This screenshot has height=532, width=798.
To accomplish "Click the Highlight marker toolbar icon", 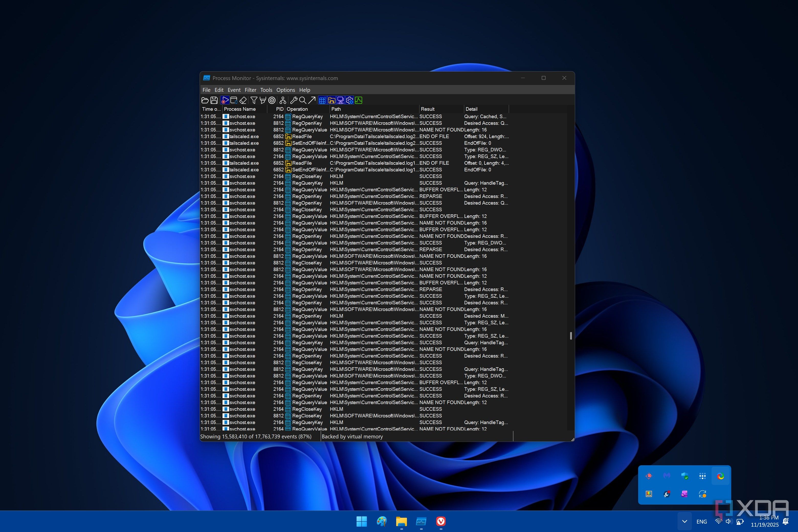I will pos(263,100).
